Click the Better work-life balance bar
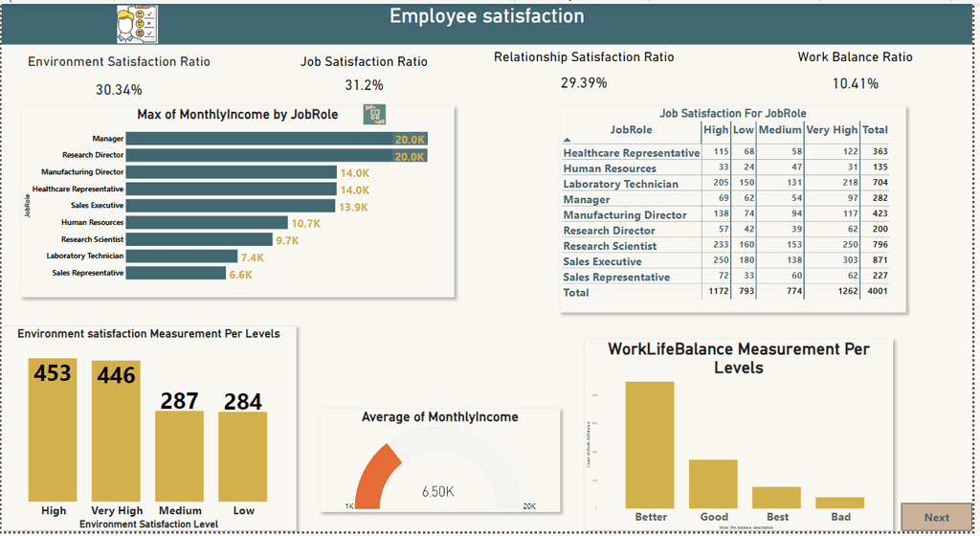Screen dimensions: 980x536 (650, 445)
